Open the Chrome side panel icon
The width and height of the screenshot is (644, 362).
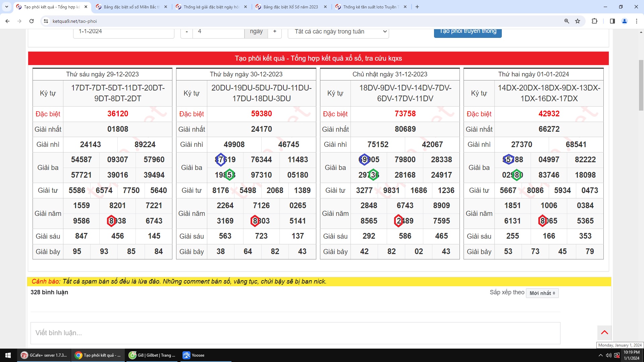pos(612,21)
